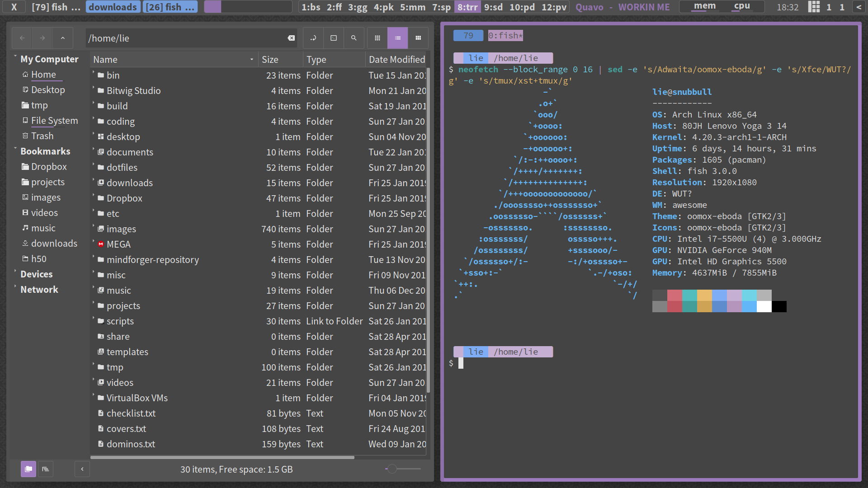Open a terminal from the file manager toolbar

[334, 38]
